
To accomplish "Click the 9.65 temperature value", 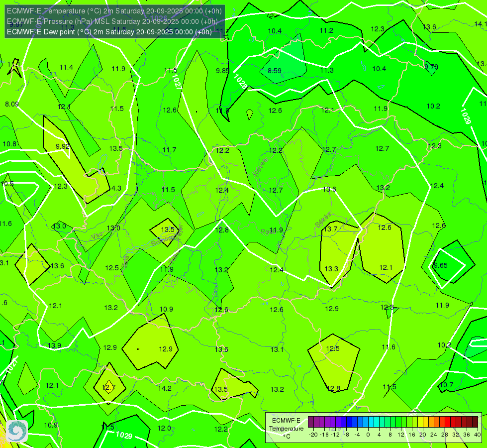I will [x=440, y=265].
